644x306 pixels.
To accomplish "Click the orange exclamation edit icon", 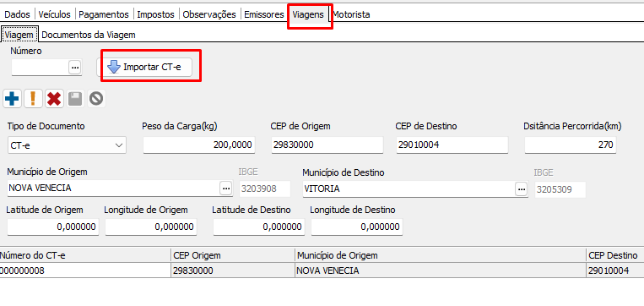I will (33, 99).
